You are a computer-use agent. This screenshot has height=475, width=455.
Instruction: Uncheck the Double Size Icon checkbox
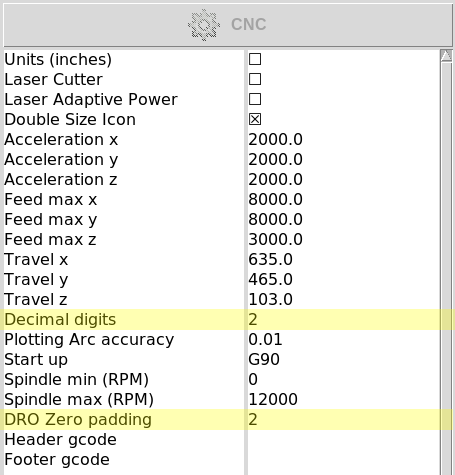(255, 119)
